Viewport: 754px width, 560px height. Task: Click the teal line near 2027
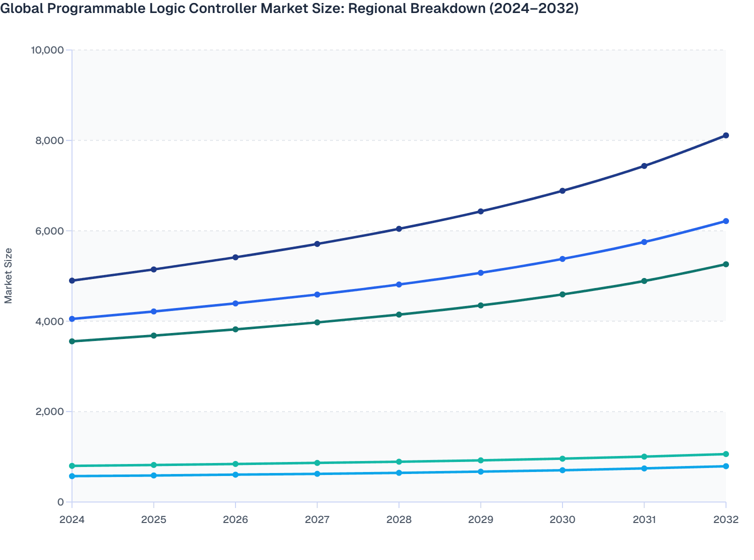[x=317, y=462]
